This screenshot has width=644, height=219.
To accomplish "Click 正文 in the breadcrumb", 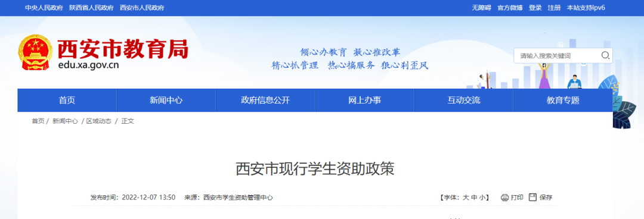I will point(128,121).
